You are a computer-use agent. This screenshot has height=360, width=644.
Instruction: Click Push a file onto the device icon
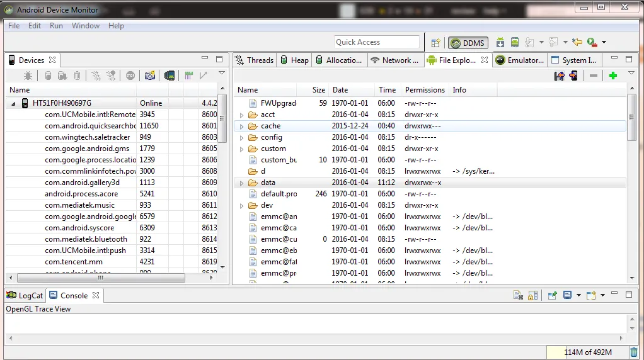[x=574, y=76]
